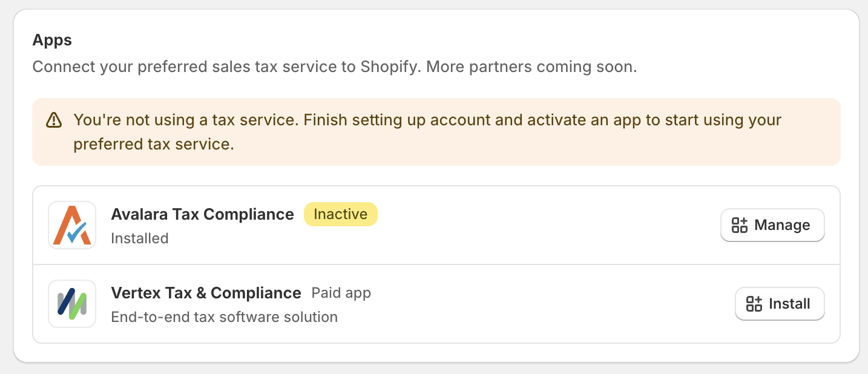Screen dimensions: 868x374
Task: Click the warning triangle icon in banner
Action: [54, 120]
